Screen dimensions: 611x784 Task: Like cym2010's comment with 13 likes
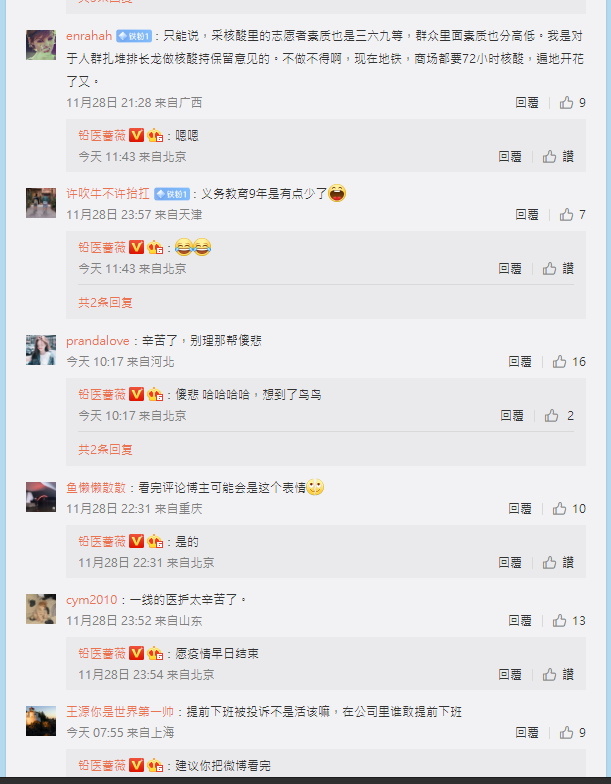[568, 620]
